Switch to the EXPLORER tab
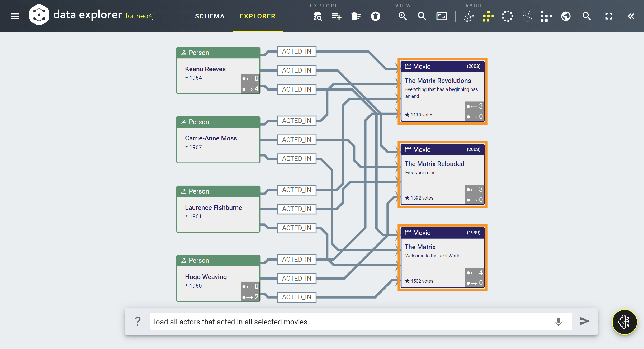Screen dimensions: 644x349 tap(257, 16)
